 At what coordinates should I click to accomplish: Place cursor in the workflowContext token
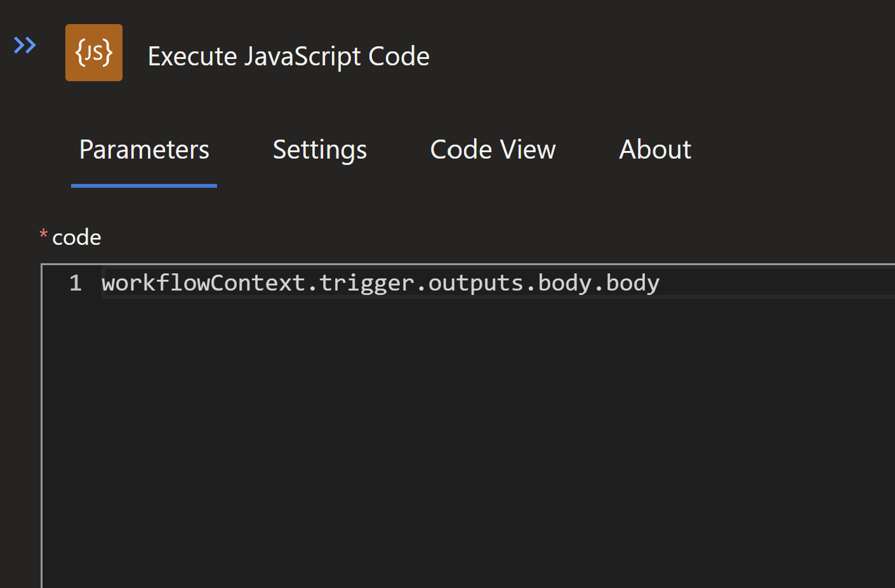[x=203, y=283]
